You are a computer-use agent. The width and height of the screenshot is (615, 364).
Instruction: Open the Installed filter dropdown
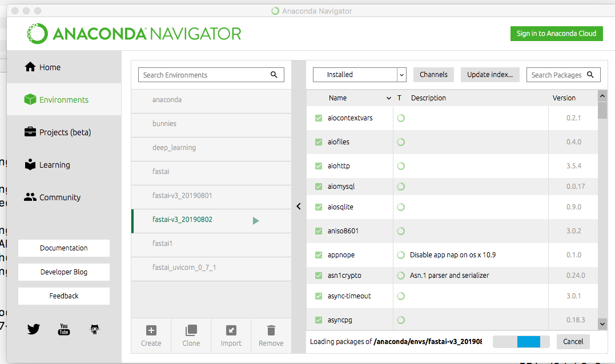359,74
